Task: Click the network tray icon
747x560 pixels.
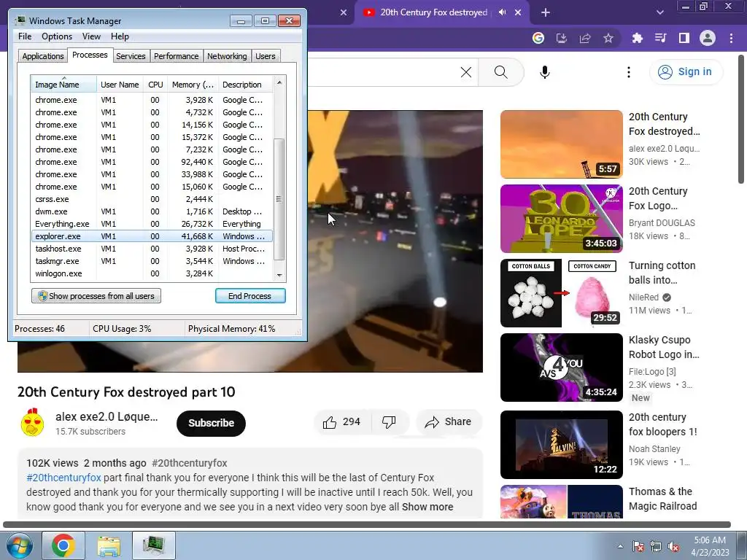Action: pyautogui.click(x=656, y=546)
